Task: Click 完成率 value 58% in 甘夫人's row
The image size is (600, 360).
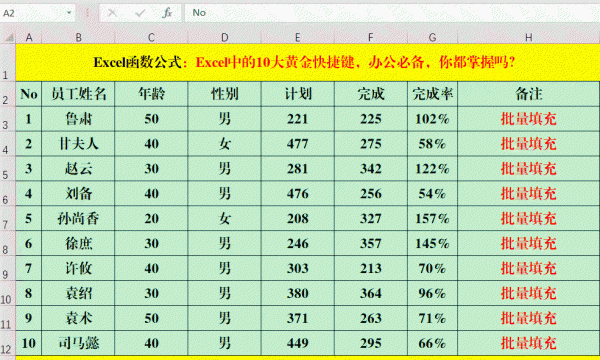Action: [x=432, y=144]
